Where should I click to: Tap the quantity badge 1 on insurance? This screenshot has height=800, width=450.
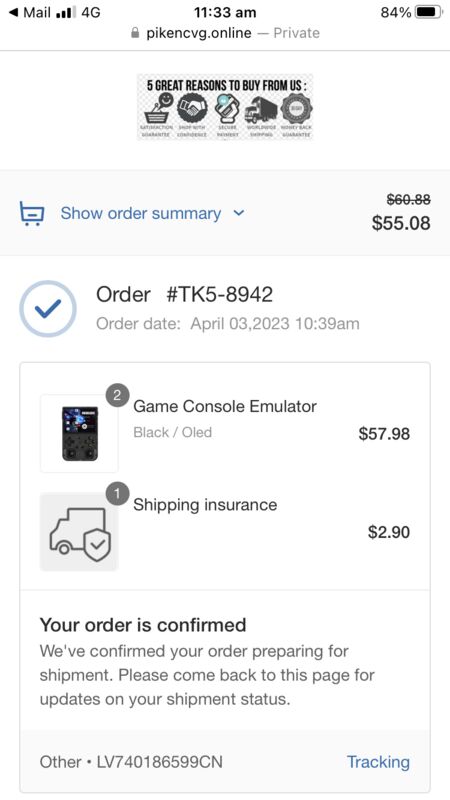[x=117, y=494]
